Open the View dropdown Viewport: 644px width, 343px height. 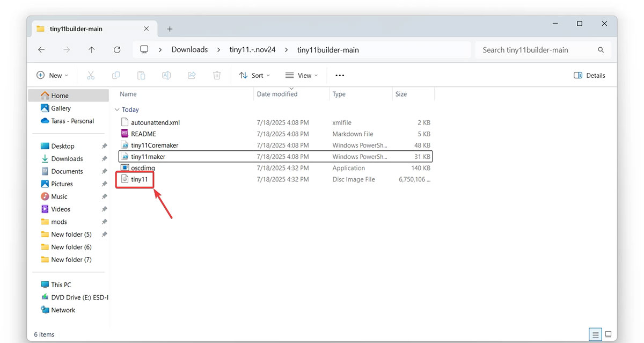pos(301,75)
